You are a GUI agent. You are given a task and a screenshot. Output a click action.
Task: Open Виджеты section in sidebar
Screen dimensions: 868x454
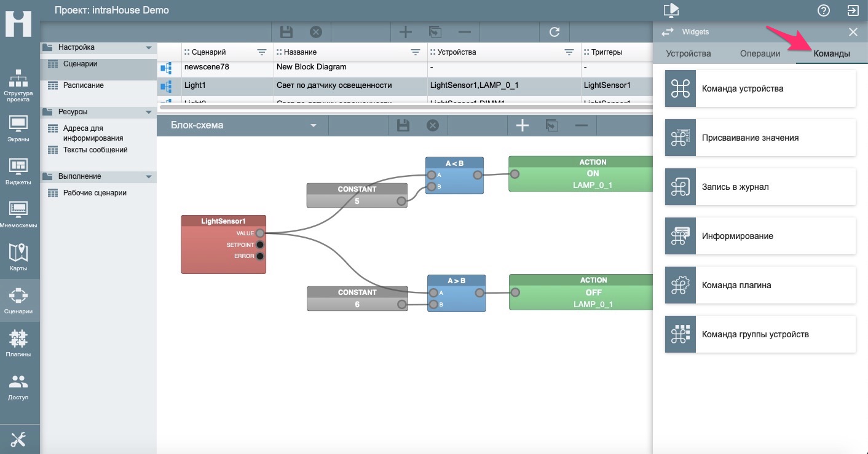(x=20, y=171)
